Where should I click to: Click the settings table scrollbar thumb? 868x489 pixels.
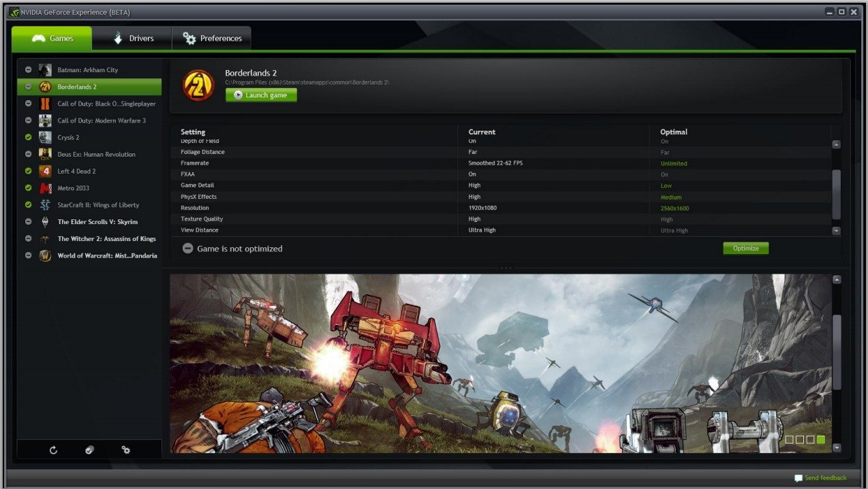coord(837,195)
